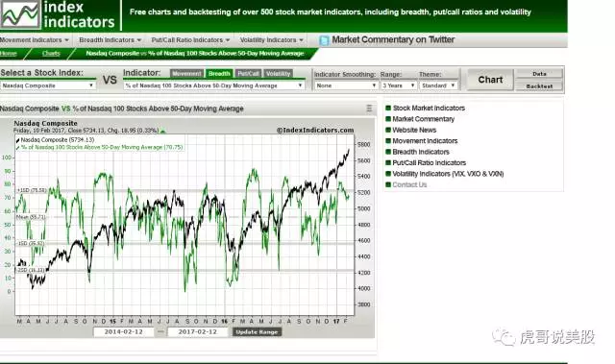
Task: Click the Index Indicators logo icon
Action: (x=20, y=14)
